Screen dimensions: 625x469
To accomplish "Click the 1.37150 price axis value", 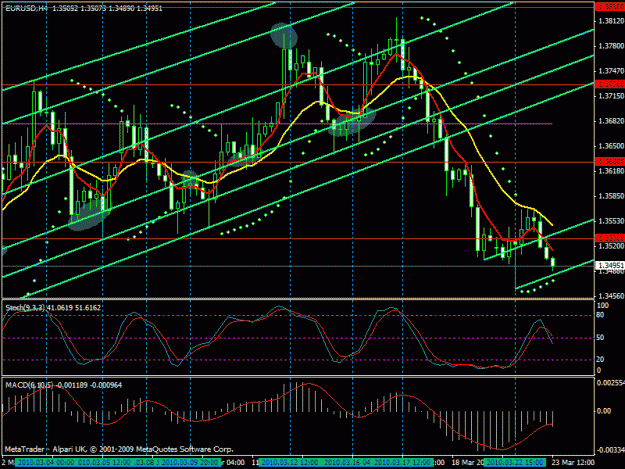I will pos(609,96).
